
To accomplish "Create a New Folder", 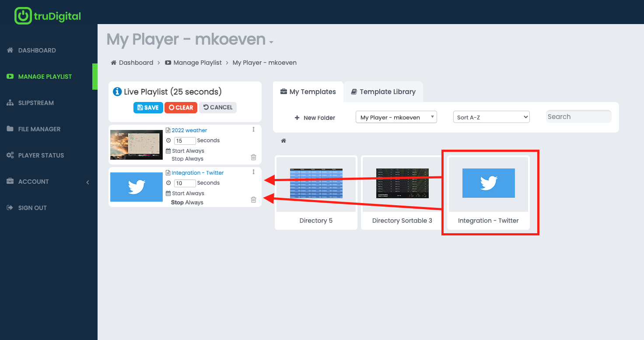I will coord(315,118).
